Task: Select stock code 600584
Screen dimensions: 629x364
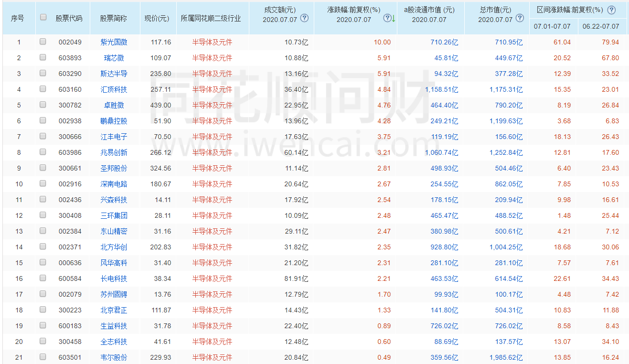Action: pyautogui.click(x=70, y=278)
